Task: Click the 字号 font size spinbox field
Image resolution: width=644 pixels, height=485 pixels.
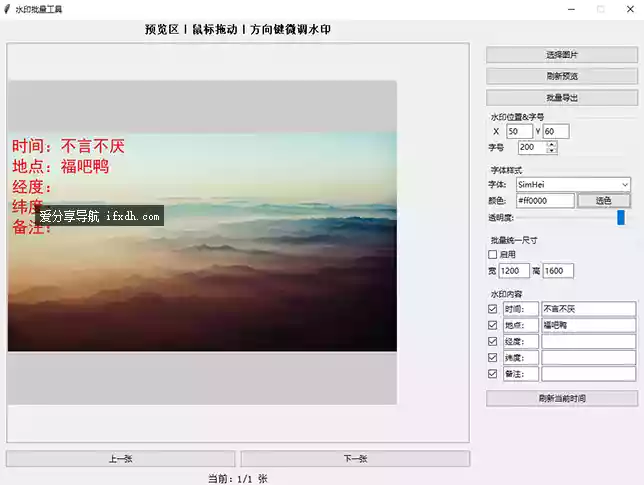Action: click(532, 147)
